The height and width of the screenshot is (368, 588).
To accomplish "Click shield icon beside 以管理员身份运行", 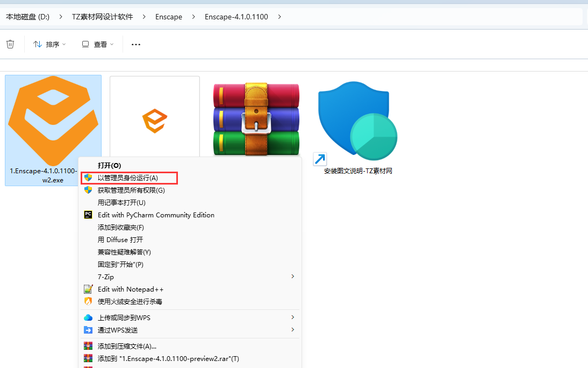I will click(x=88, y=178).
